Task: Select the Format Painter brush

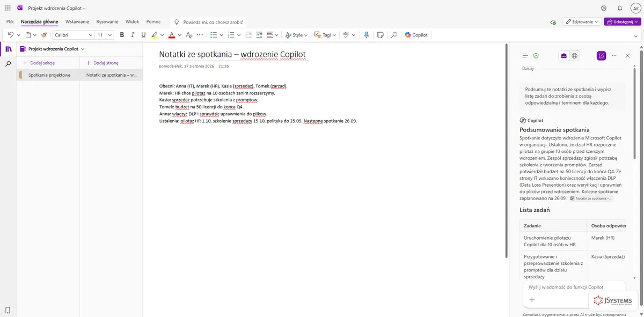Action: (x=43, y=35)
